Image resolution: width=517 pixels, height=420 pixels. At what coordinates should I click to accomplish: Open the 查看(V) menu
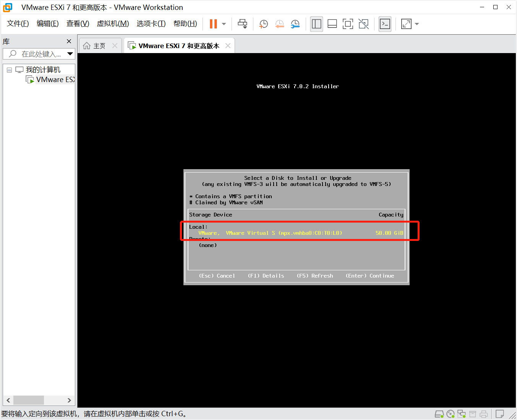(78, 24)
